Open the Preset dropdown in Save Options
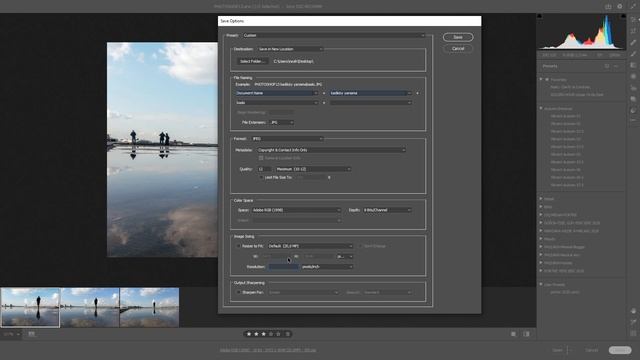Viewport: 640px width, 360px height. pos(334,36)
